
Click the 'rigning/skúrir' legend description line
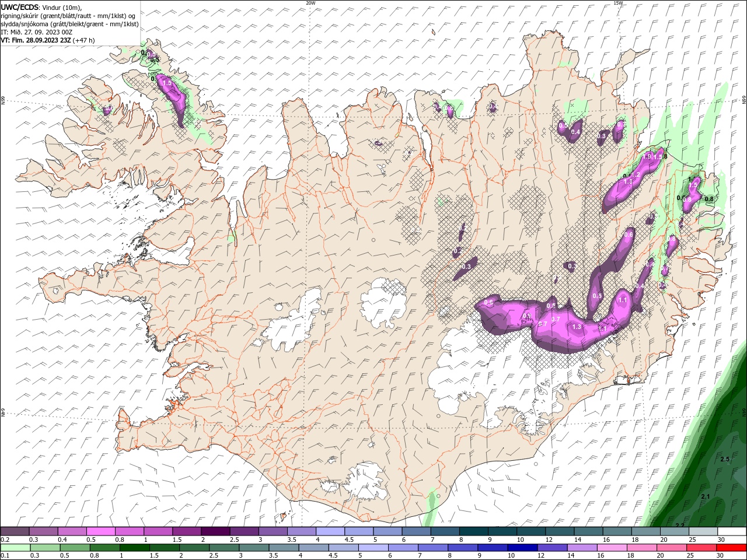(68, 16)
